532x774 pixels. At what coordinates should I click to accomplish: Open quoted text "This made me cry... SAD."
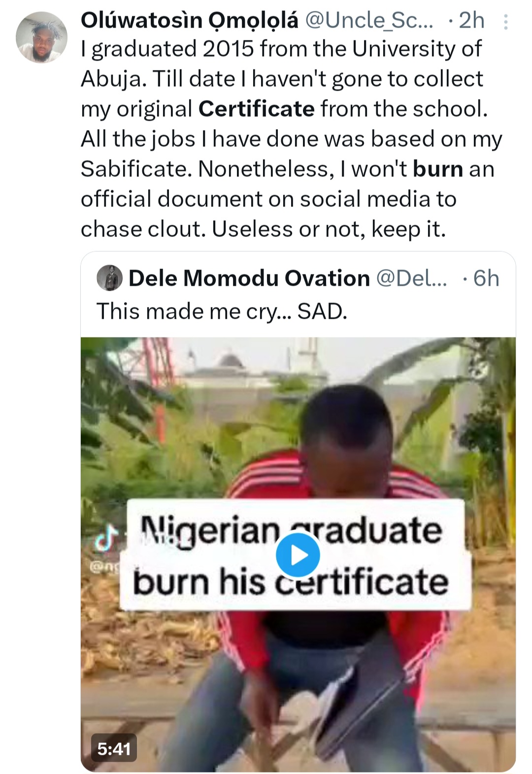(222, 311)
